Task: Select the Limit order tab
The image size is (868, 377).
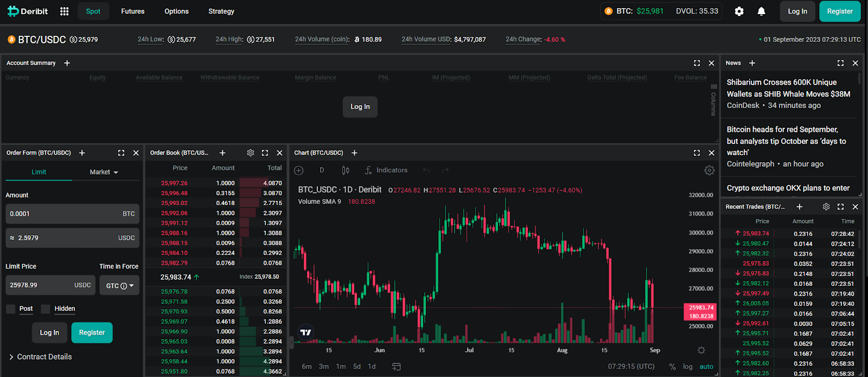Action: point(39,172)
